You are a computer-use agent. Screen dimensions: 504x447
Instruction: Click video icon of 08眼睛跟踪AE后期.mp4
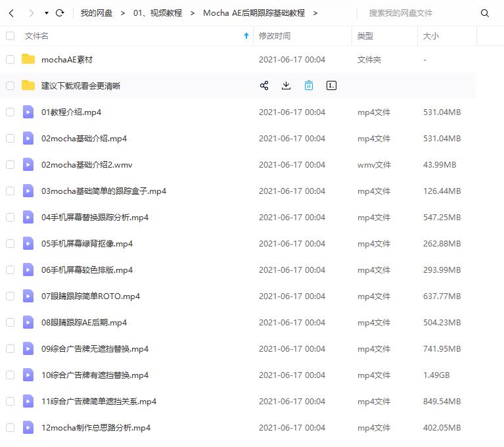click(28, 322)
